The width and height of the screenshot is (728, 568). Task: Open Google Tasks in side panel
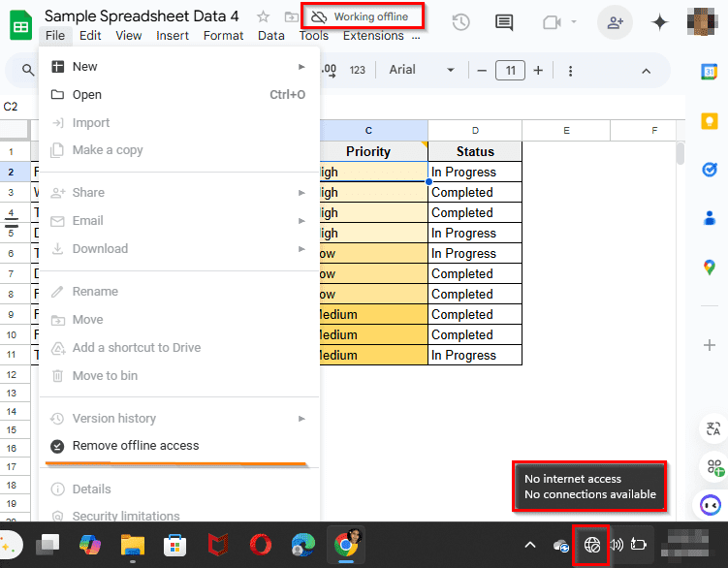pyautogui.click(x=709, y=170)
